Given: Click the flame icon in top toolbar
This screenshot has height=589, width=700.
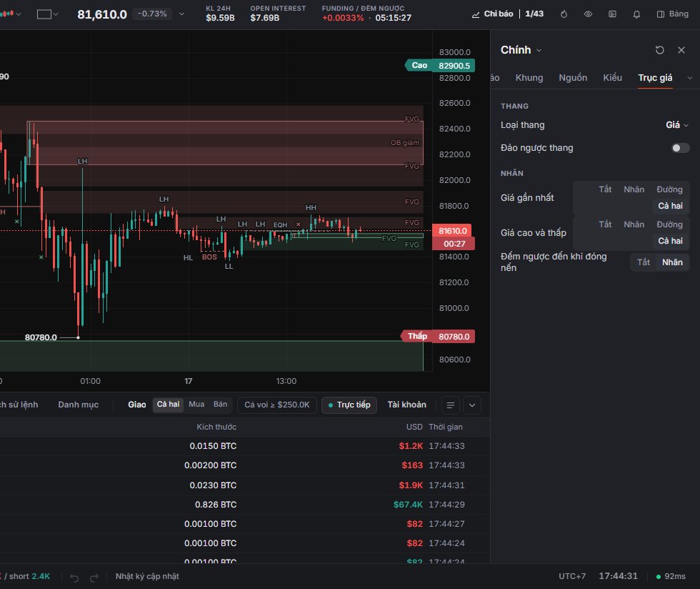Looking at the screenshot, I should [564, 14].
